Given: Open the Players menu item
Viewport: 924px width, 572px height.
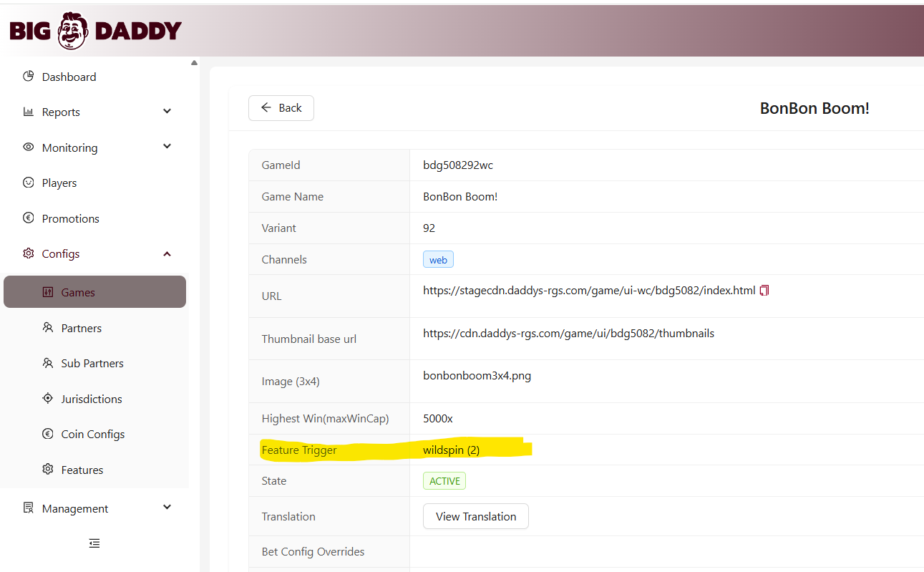Looking at the screenshot, I should 94,183.
